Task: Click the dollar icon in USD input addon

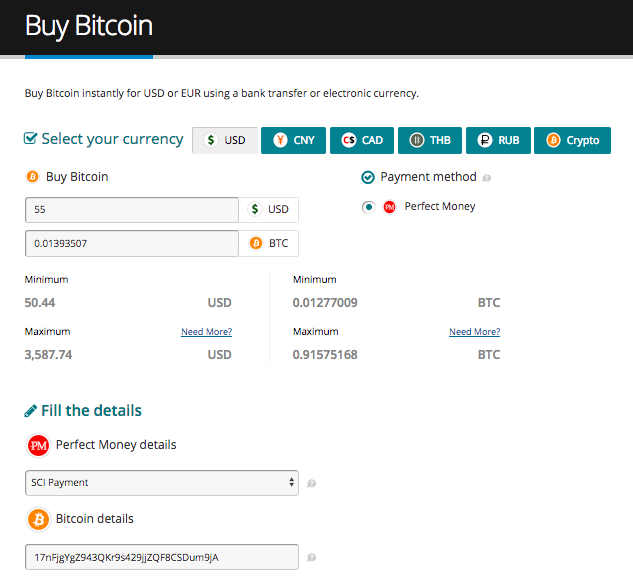Action: click(x=255, y=209)
